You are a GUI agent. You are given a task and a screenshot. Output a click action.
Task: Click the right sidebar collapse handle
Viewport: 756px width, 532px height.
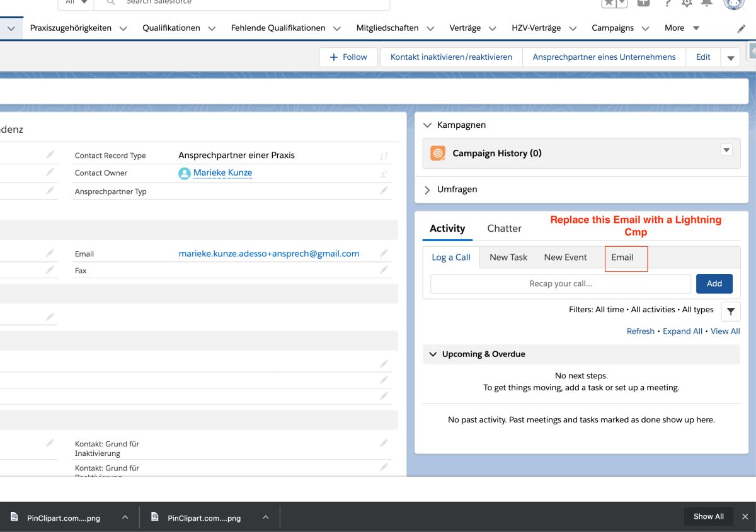click(752, 50)
